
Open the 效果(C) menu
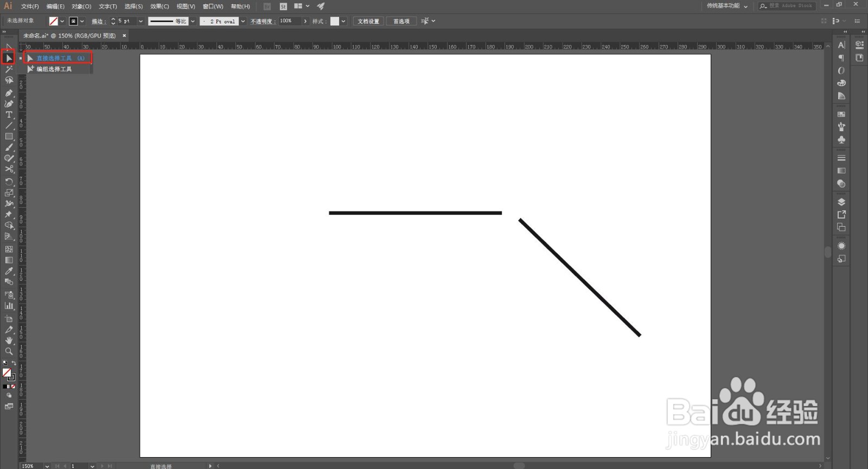(159, 7)
